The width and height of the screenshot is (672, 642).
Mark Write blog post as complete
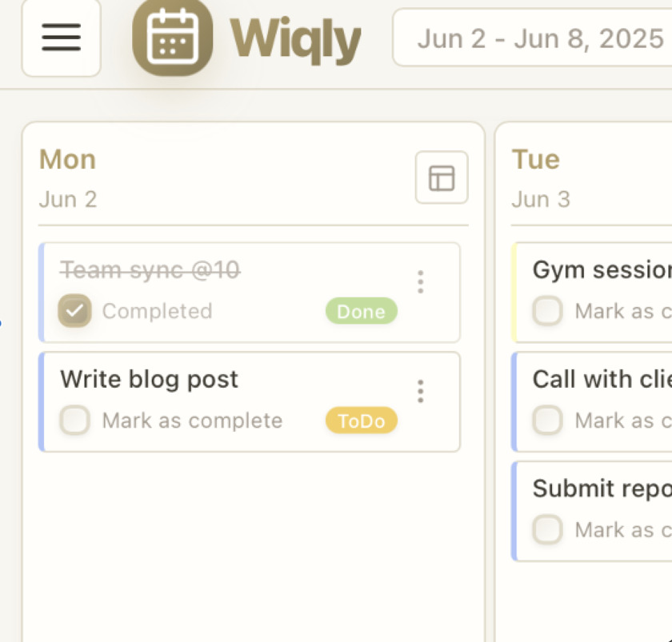pyautogui.click(x=75, y=421)
